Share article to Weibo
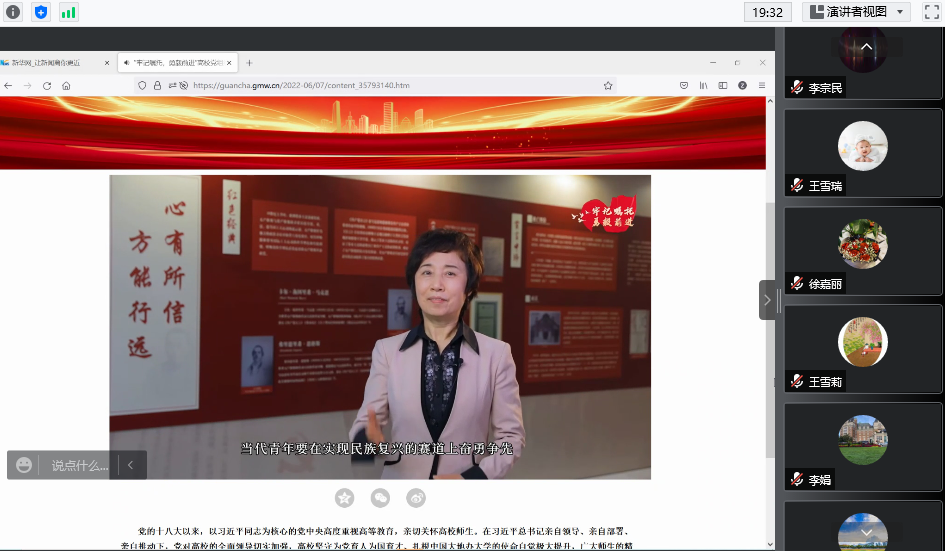 (x=416, y=498)
